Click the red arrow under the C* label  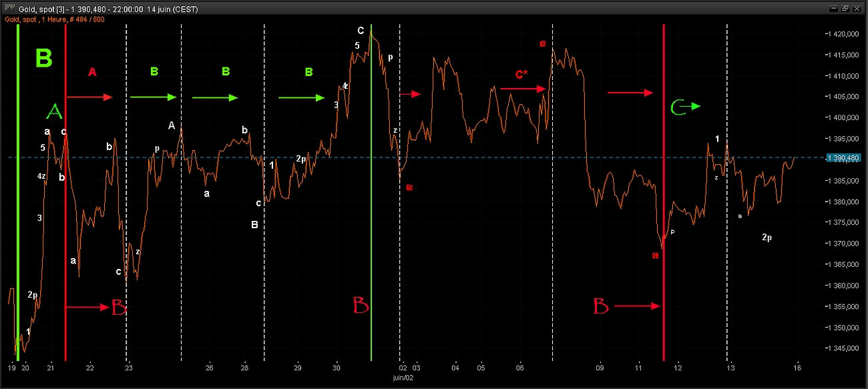[523, 88]
